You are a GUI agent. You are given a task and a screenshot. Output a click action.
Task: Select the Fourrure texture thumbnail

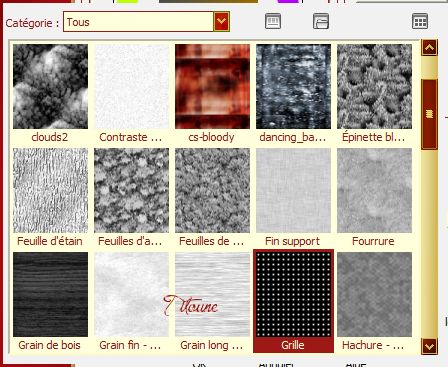[x=374, y=190]
